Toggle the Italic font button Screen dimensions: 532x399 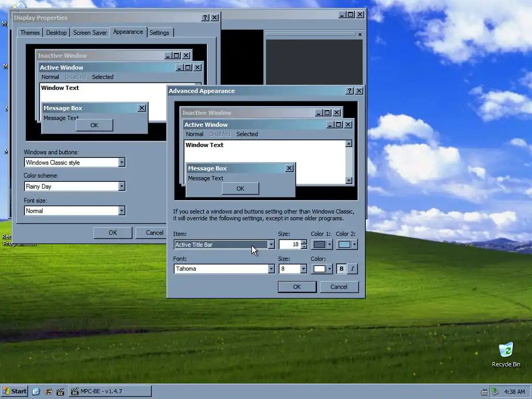click(353, 269)
